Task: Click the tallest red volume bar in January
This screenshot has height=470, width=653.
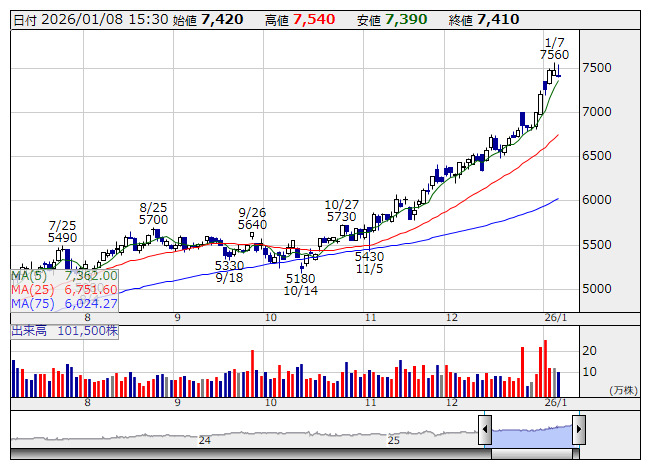Action: 545,369
